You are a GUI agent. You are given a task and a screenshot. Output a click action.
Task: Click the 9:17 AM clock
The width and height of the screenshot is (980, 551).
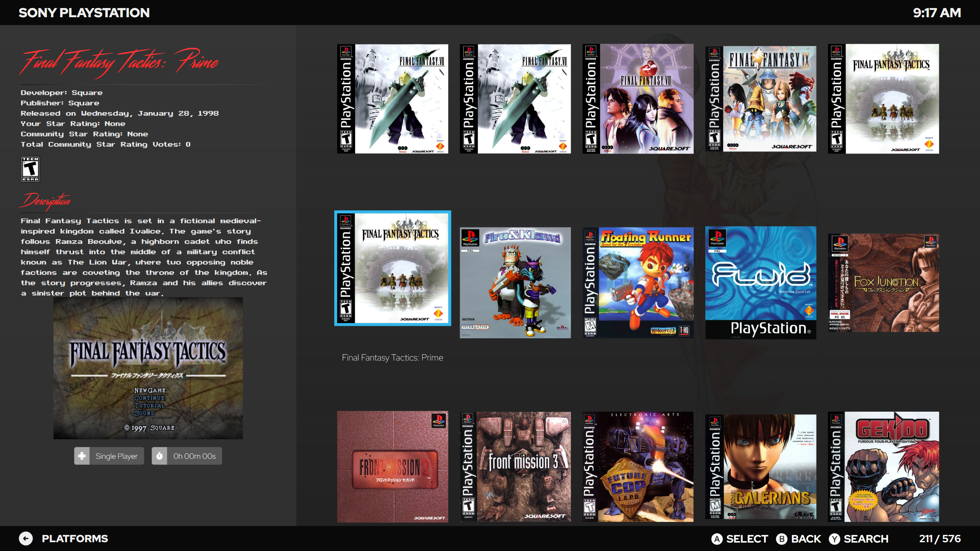[937, 13]
